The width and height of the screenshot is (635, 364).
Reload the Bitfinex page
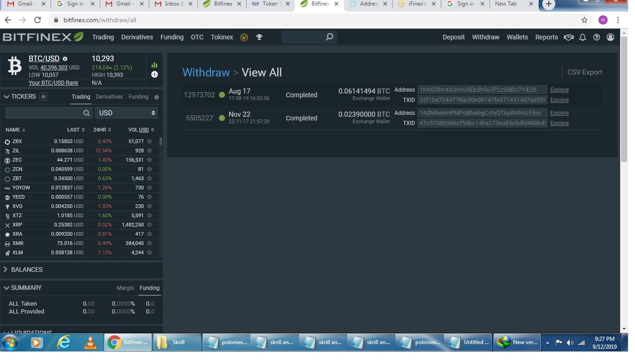tap(38, 20)
